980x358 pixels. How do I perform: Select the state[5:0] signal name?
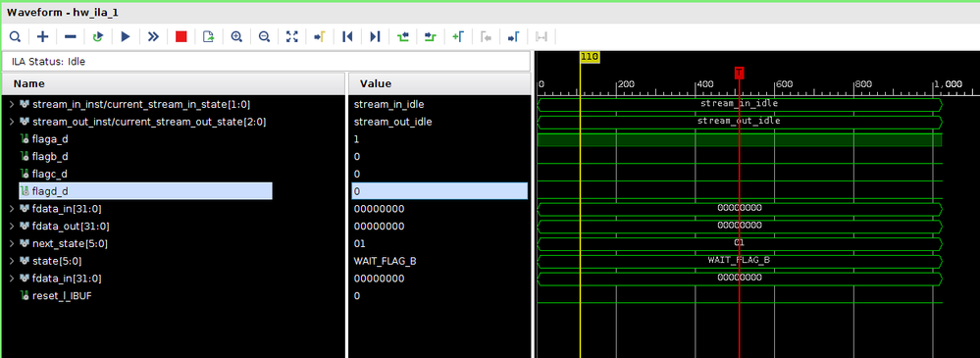coord(56,261)
